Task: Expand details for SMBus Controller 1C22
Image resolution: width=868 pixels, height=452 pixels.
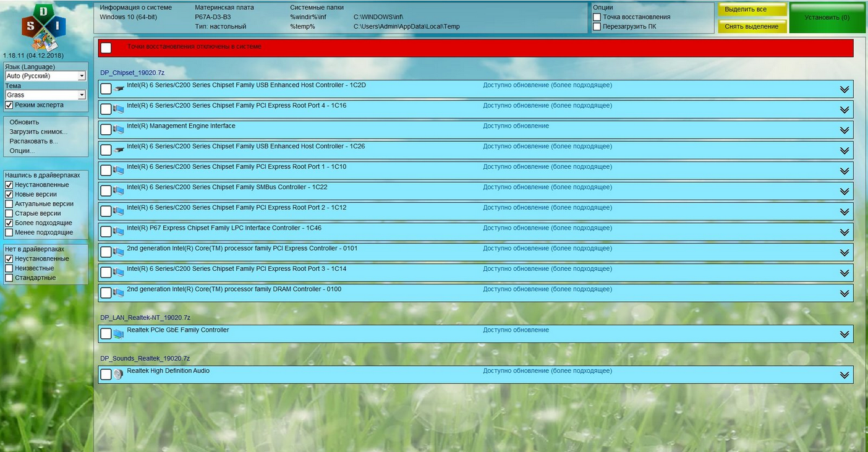Action: [845, 192]
